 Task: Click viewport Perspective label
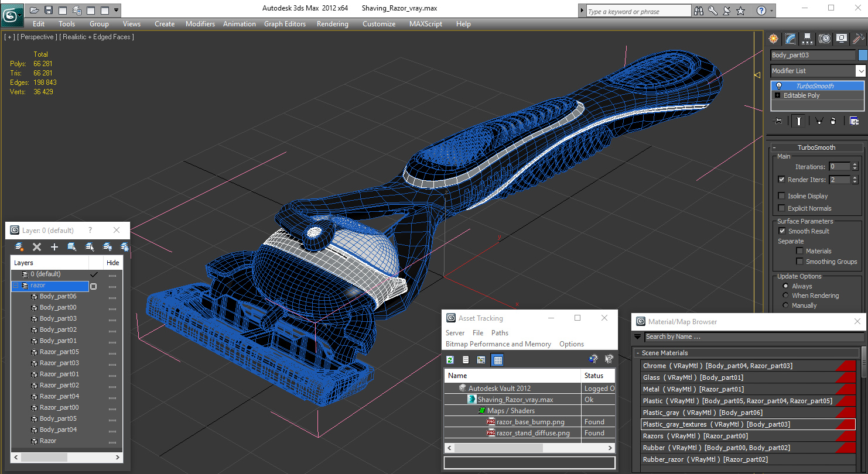point(37,37)
